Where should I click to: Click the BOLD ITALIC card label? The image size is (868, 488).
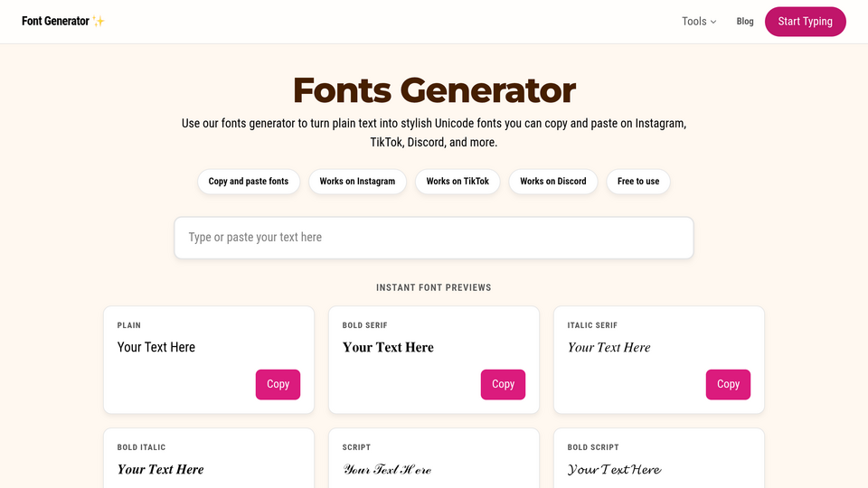pos(141,447)
